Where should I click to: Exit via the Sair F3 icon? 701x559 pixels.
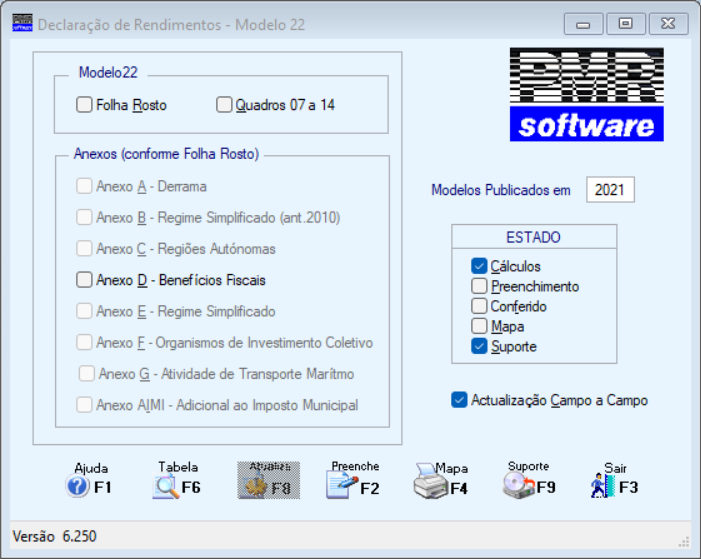pyautogui.click(x=614, y=480)
